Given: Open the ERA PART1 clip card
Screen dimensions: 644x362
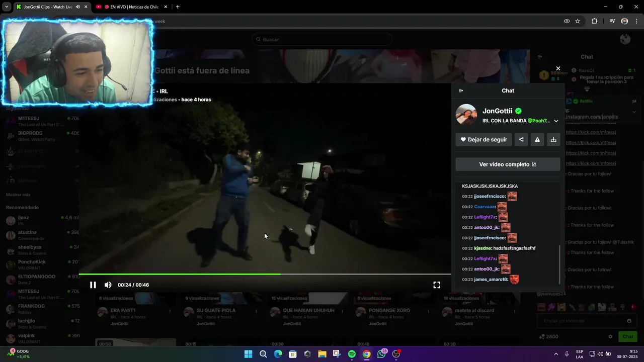Looking at the screenshot, I should (x=135, y=311).
